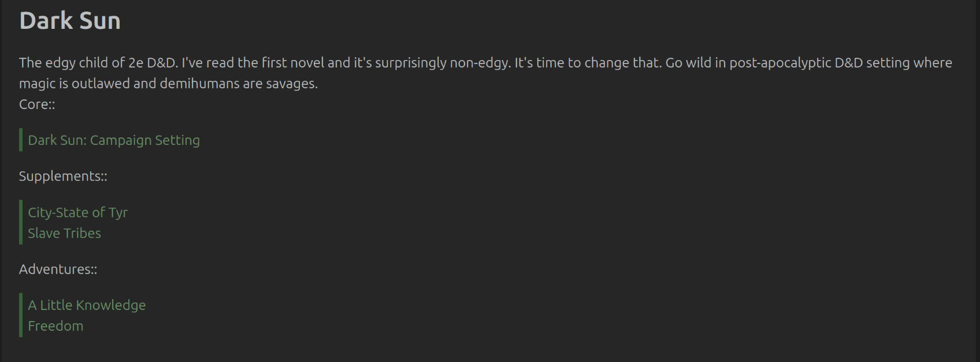Follow the Slave Tribes supplement link

click(x=64, y=233)
